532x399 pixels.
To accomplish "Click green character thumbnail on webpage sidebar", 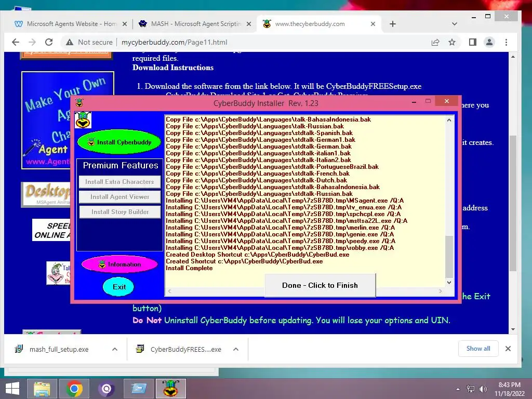I will pos(59,273).
